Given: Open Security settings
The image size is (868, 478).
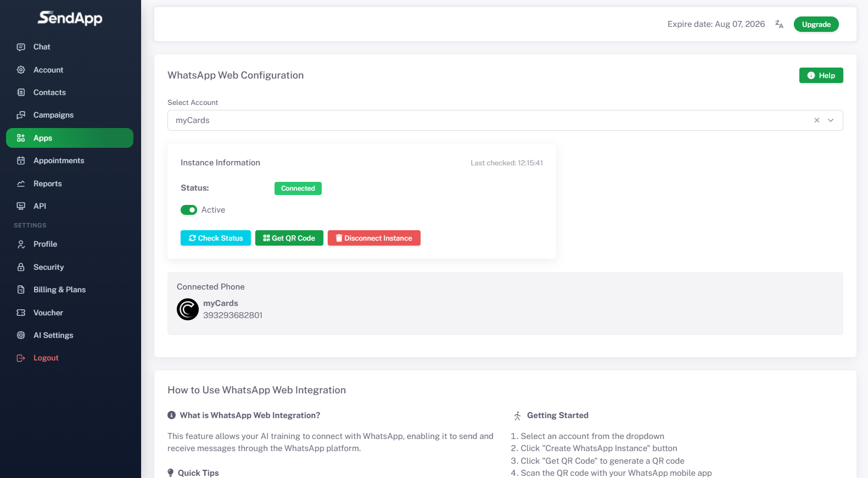Looking at the screenshot, I should point(70,267).
